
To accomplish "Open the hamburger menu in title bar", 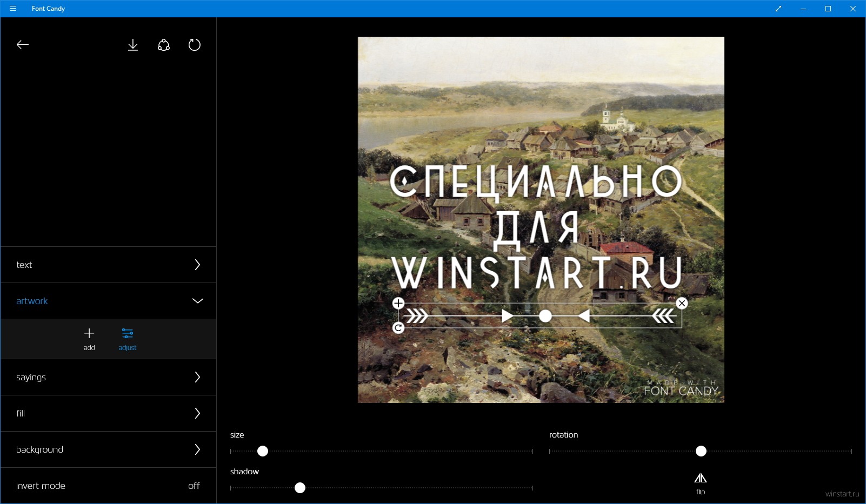I will click(13, 9).
